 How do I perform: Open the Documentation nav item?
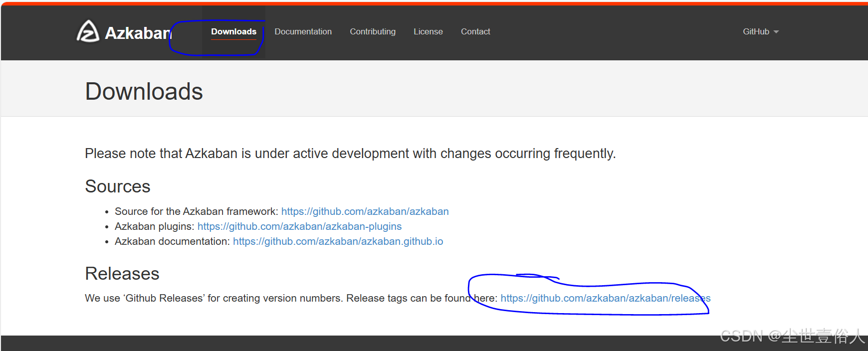pos(303,31)
